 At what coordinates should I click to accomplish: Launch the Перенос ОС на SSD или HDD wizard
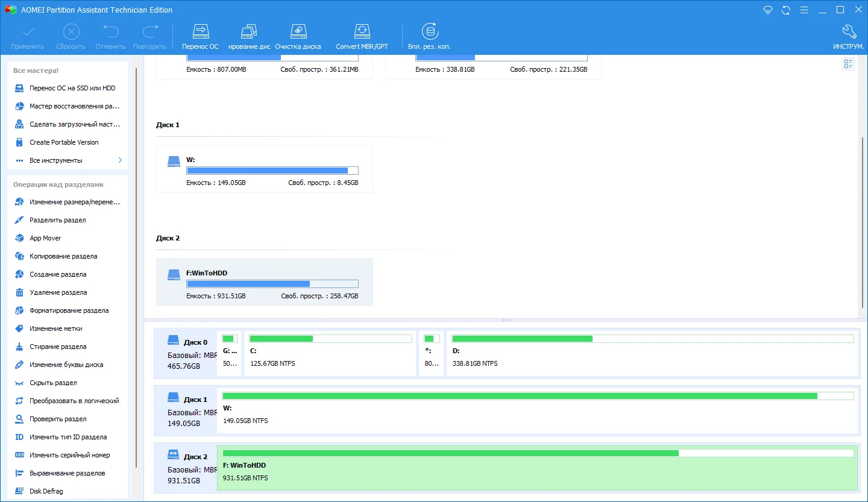pos(66,88)
